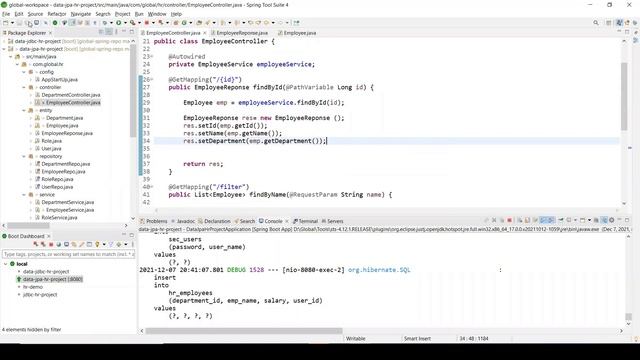Collapse the repository package node
Screen dimensions: 640x360
(24, 156)
